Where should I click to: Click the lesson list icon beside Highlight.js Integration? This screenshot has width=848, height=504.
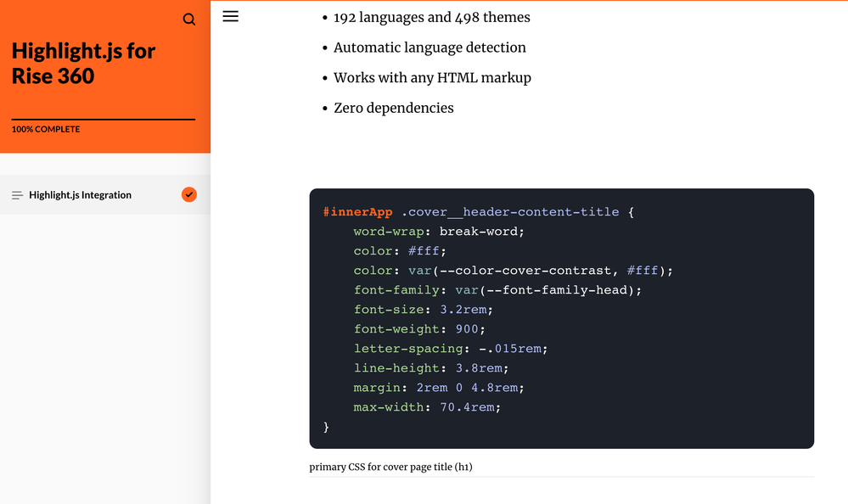click(x=17, y=195)
